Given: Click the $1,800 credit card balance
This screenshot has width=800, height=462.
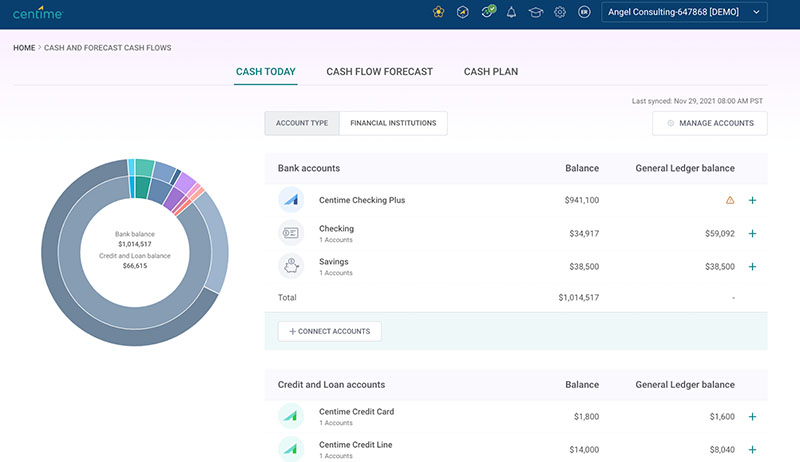Looking at the screenshot, I should pos(586,417).
